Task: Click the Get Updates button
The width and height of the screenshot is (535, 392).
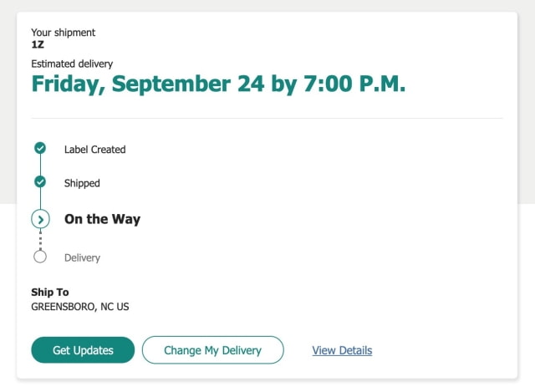Action: pos(83,350)
